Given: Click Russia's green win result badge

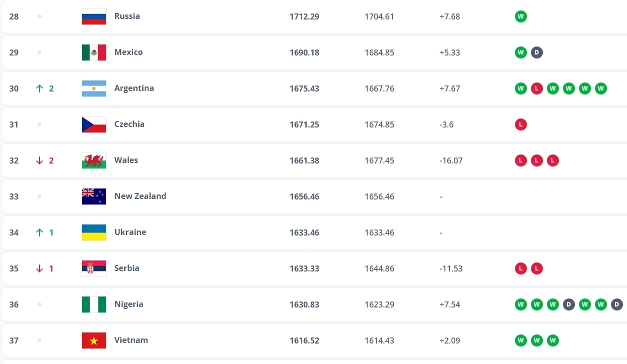Looking at the screenshot, I should [521, 16].
